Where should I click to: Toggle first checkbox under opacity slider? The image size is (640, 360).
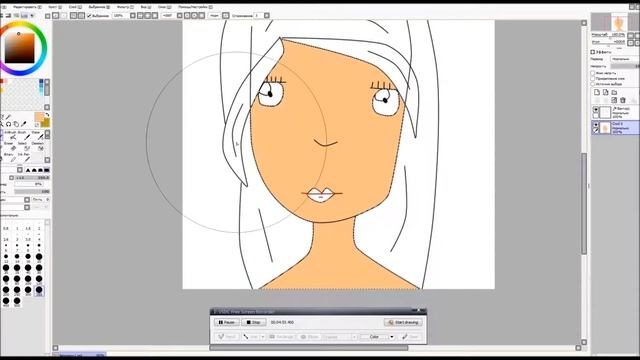[593, 73]
